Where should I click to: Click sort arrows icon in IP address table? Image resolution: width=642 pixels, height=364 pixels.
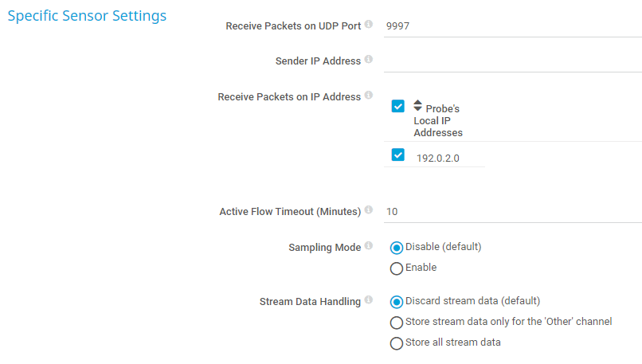pyautogui.click(x=418, y=105)
